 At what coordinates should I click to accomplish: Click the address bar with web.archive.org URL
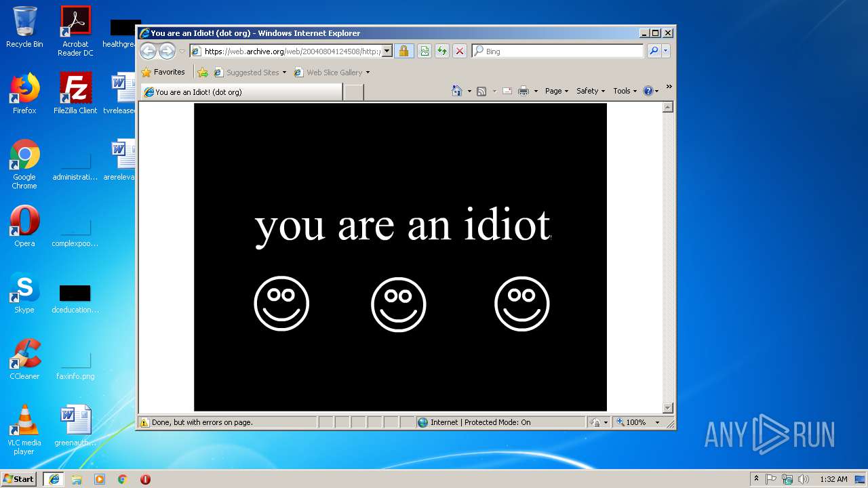pyautogui.click(x=285, y=51)
